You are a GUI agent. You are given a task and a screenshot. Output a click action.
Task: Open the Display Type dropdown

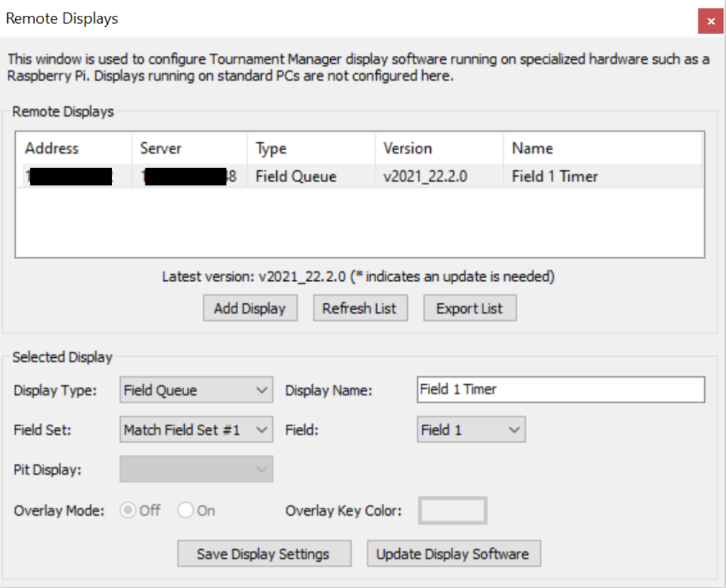tap(195, 389)
